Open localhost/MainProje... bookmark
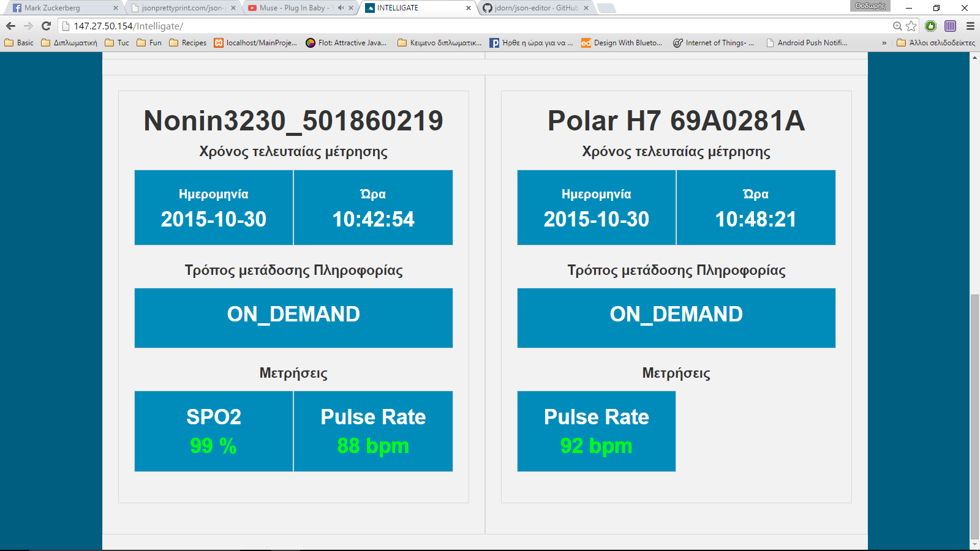 pyautogui.click(x=255, y=43)
